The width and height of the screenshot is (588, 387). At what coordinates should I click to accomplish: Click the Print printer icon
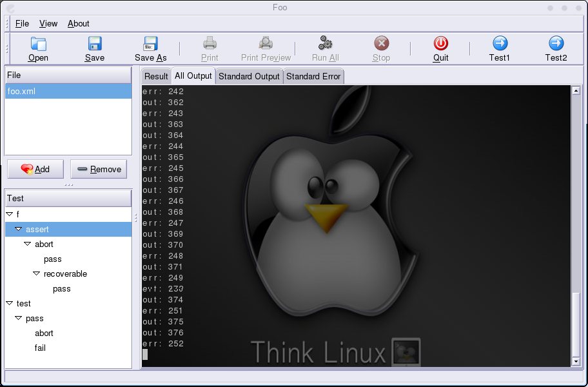point(210,43)
